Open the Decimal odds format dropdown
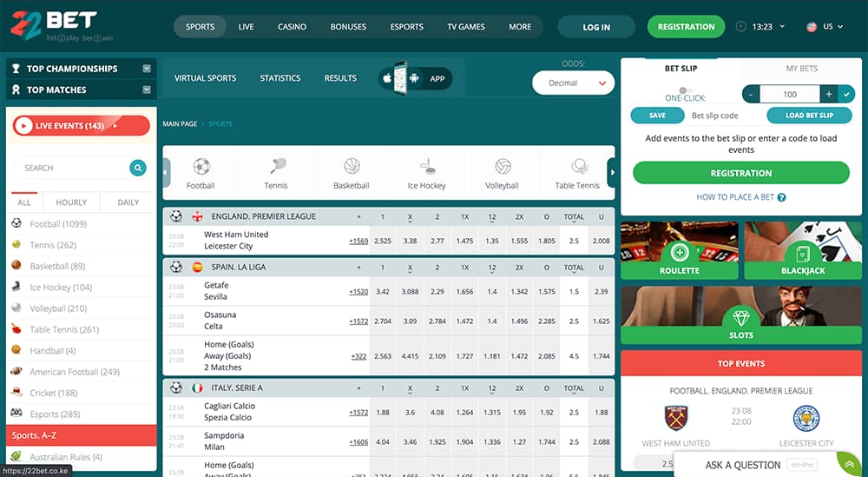Viewport: 868px width, 477px height. 573,83
